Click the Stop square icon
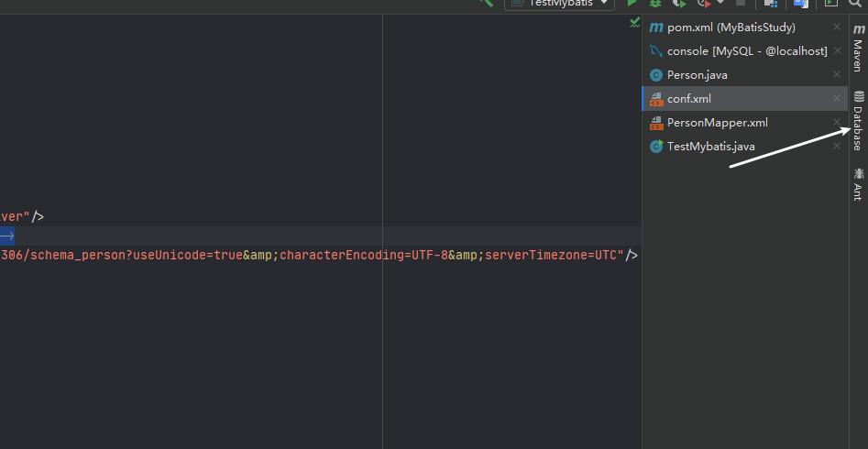Viewport: 868px width, 449px height. coord(741,4)
